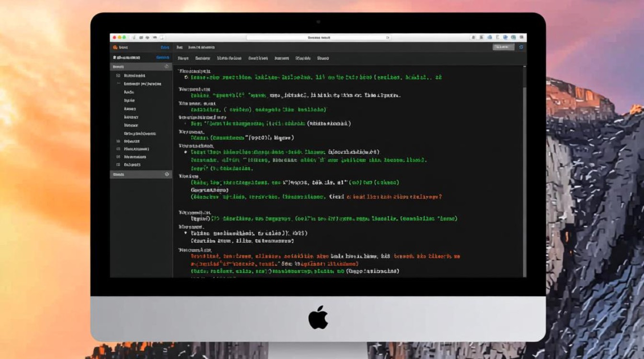This screenshot has width=644, height=359.
Task: Click blue link in the sidebar's top row
Action: click(x=165, y=47)
